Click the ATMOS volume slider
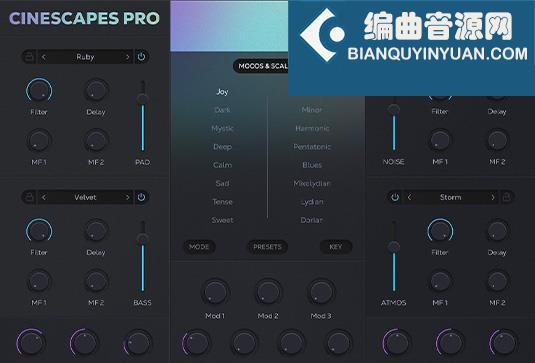Viewport: 535px width, 363px height. coord(394,257)
